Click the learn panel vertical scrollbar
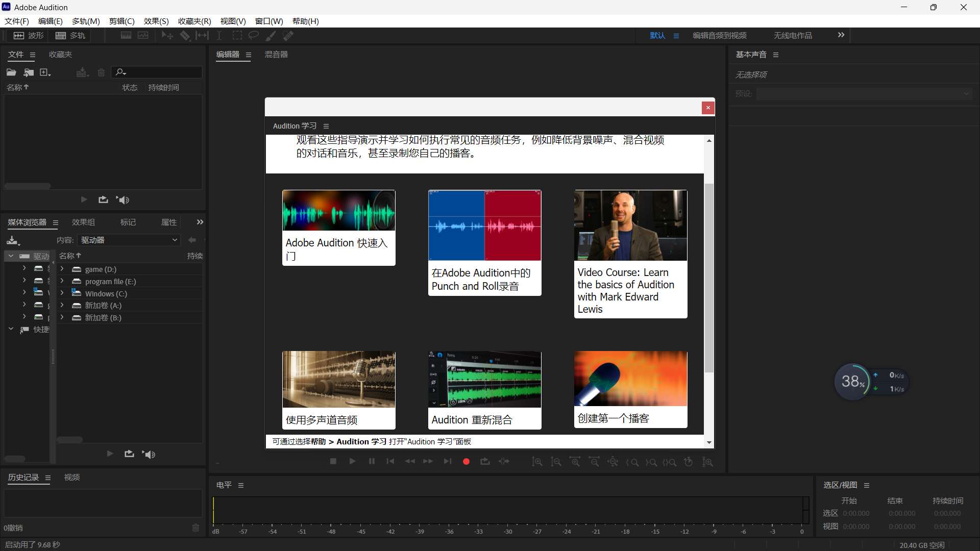980x551 pixels. (709, 278)
